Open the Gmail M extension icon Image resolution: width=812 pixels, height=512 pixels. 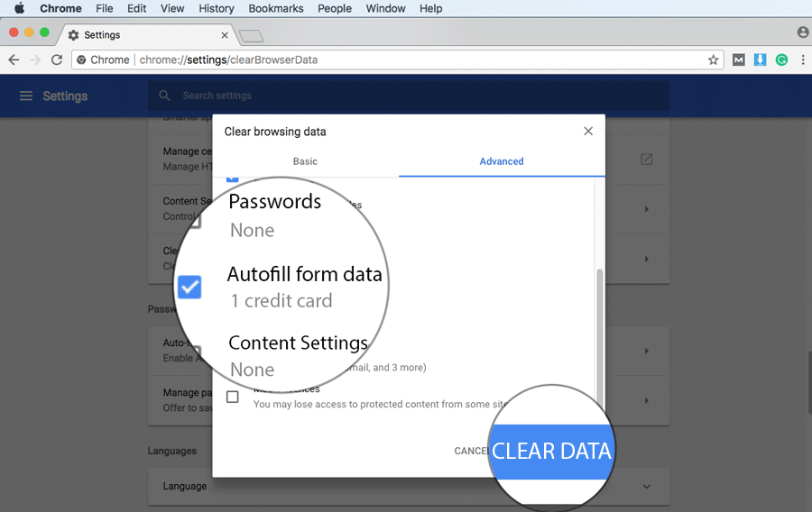click(x=738, y=60)
